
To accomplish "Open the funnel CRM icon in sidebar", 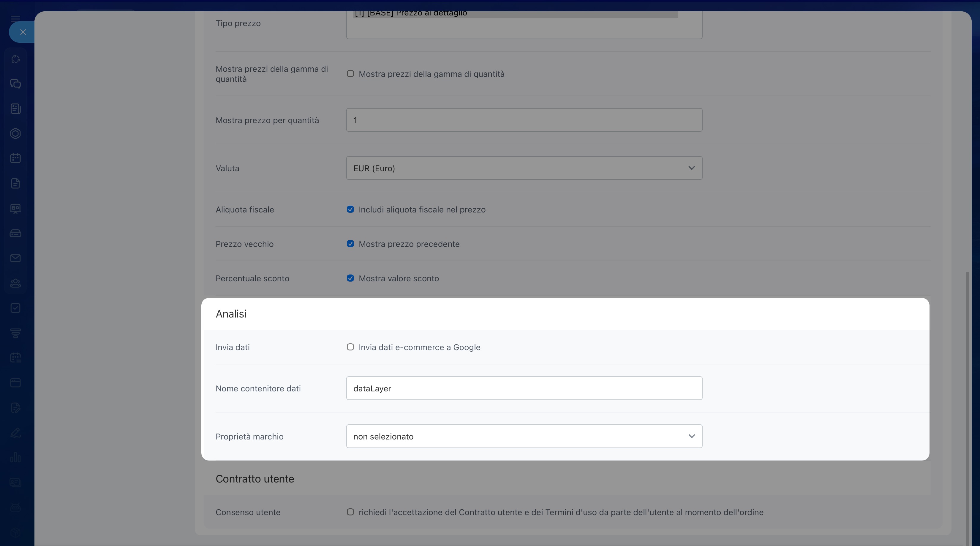I will (16, 333).
